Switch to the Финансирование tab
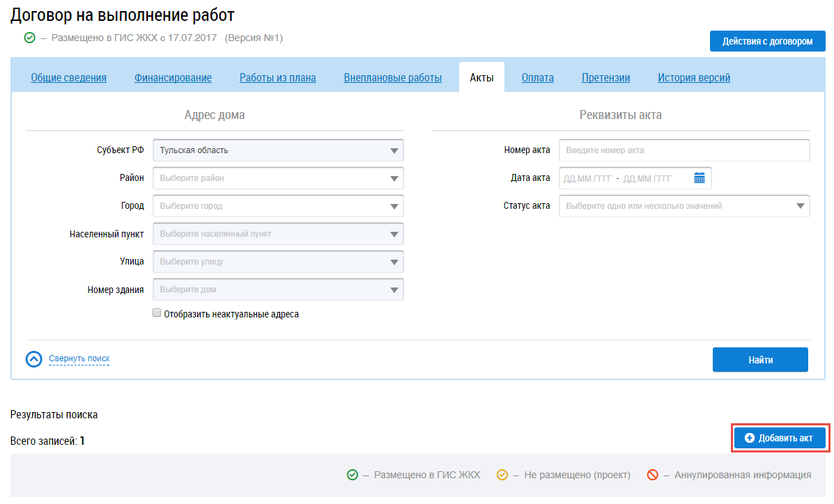Viewport: 834px width, 504px height. click(x=173, y=78)
